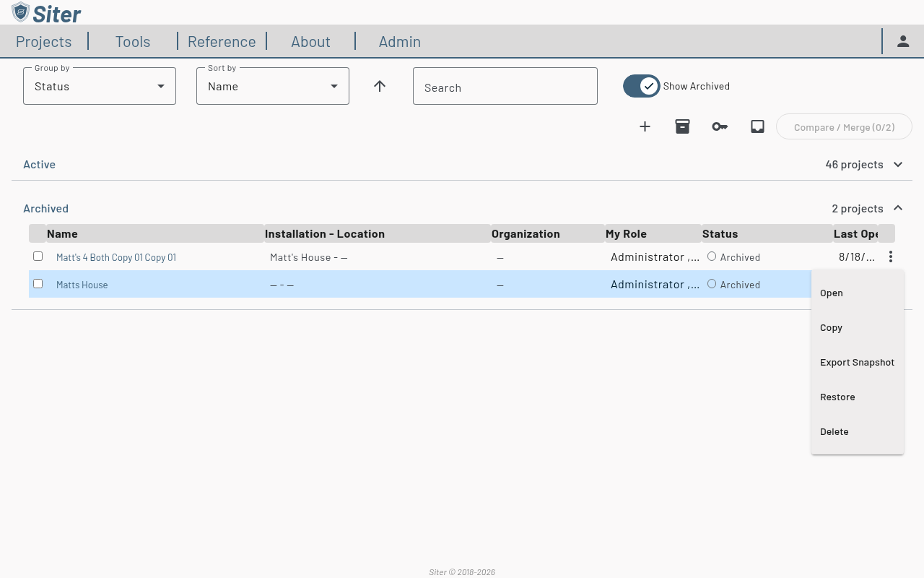Click the inbox tray icon

(x=757, y=126)
